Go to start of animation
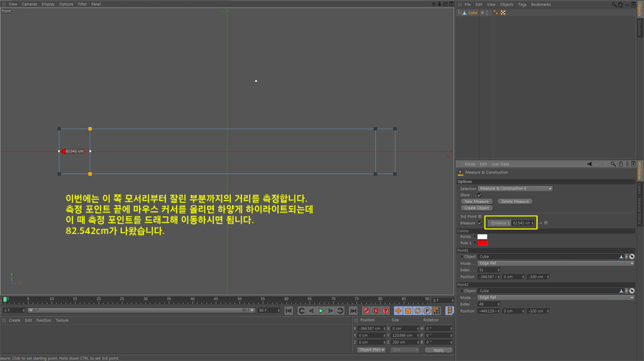 click(289, 311)
